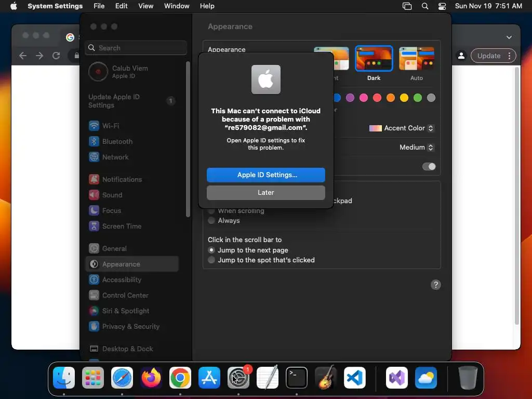Select Jump to the spot that's clicked
This screenshot has height=399, width=532.
[211, 260]
